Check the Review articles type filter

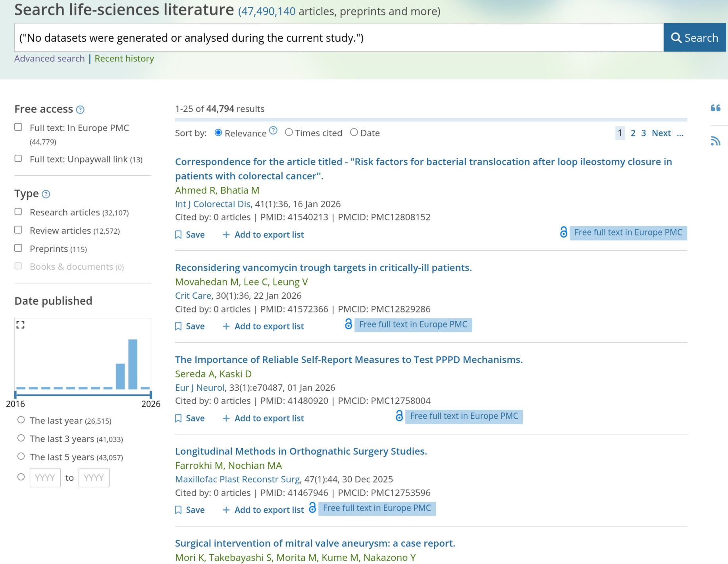coord(18,230)
